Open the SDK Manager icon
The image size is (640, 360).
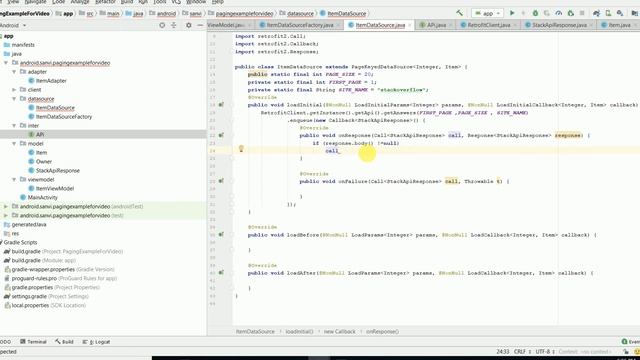tap(620, 13)
